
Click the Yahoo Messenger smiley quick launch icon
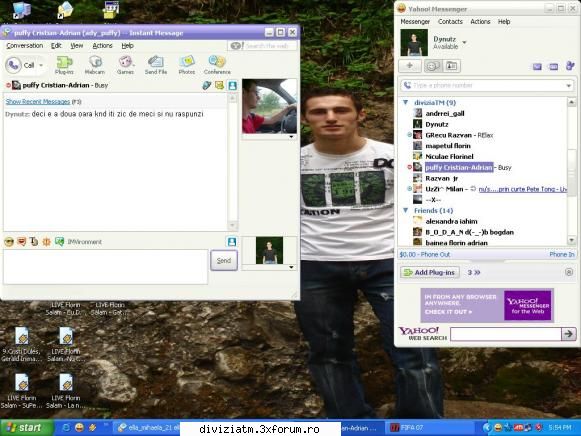coord(79,427)
